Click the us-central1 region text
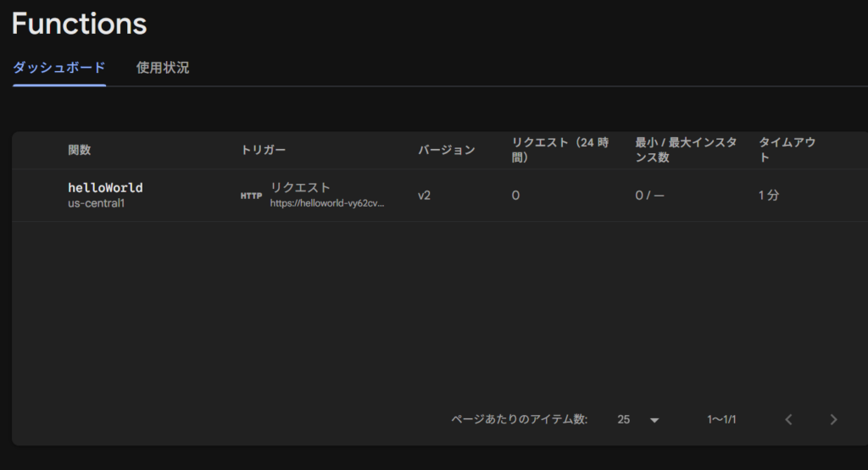The height and width of the screenshot is (470, 868). coord(96,204)
